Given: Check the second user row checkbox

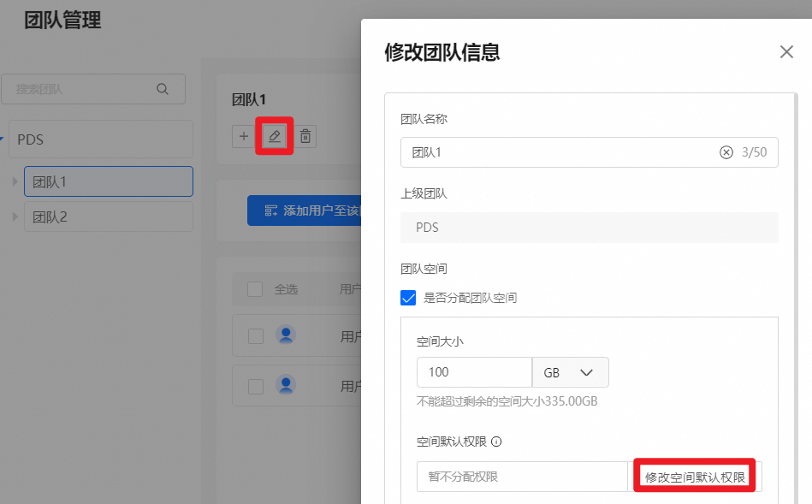Looking at the screenshot, I should (x=256, y=387).
